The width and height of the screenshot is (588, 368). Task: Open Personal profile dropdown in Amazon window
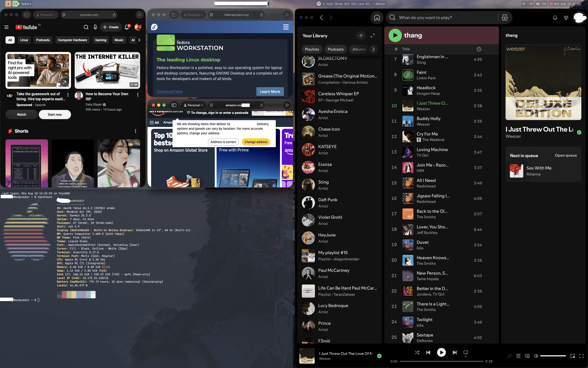click(x=193, y=105)
